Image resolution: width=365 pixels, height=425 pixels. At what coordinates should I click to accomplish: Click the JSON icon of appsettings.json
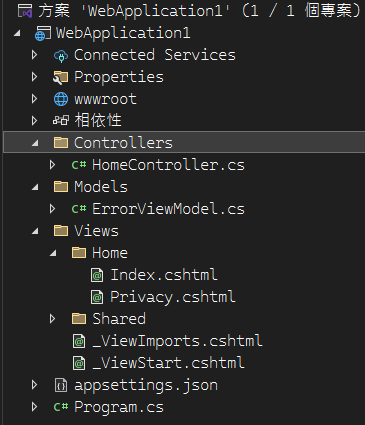click(61, 385)
